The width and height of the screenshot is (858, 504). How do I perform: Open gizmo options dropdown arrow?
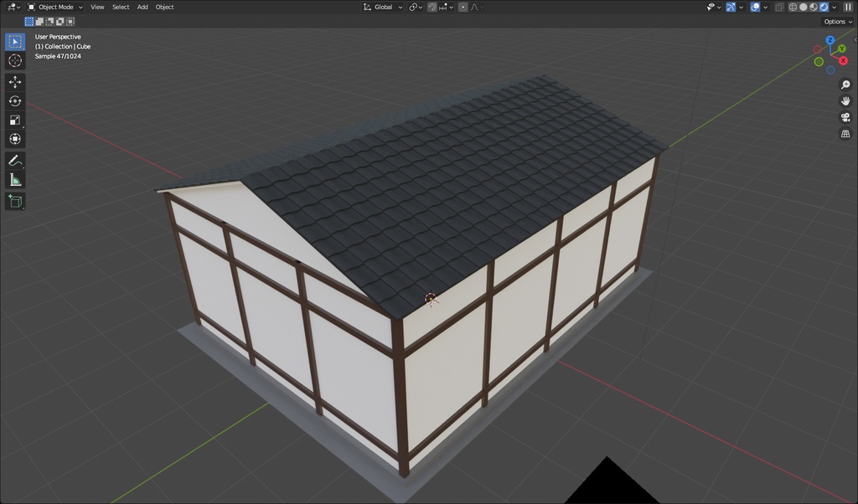742,7
